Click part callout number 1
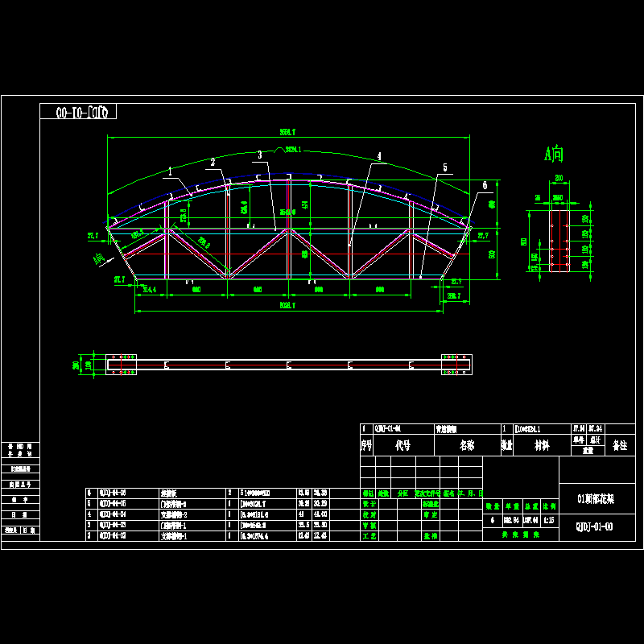This screenshot has width=644, height=644. tap(170, 171)
